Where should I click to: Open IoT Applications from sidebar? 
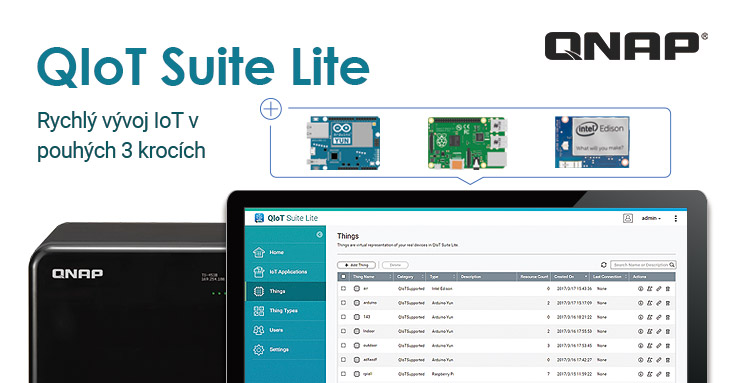(285, 272)
